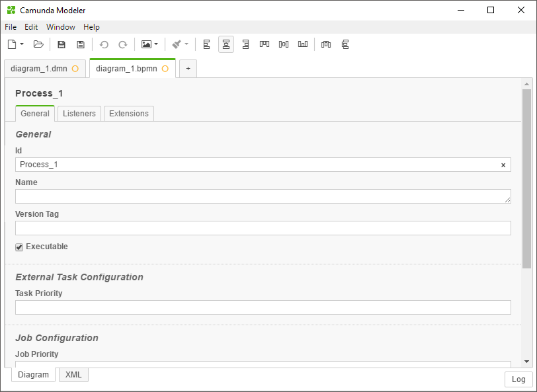Toggle the Log panel button
Screen dimensions: 537x392
tap(518, 379)
